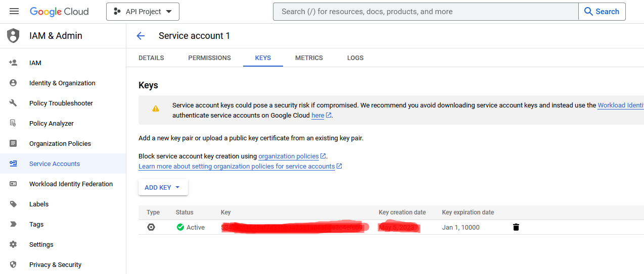Open the organization policies link
The height and width of the screenshot is (274, 644).
[x=289, y=156]
